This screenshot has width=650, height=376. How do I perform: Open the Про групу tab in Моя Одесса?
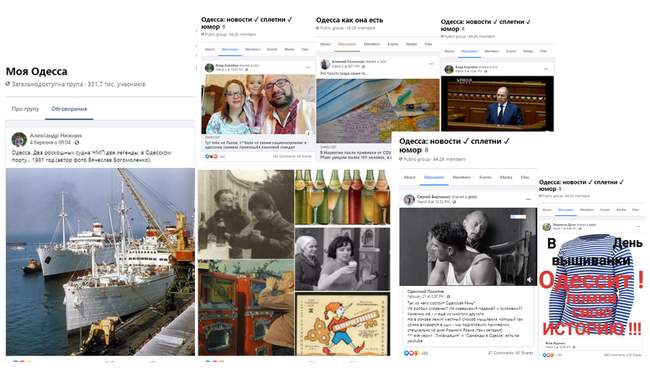[x=25, y=109]
